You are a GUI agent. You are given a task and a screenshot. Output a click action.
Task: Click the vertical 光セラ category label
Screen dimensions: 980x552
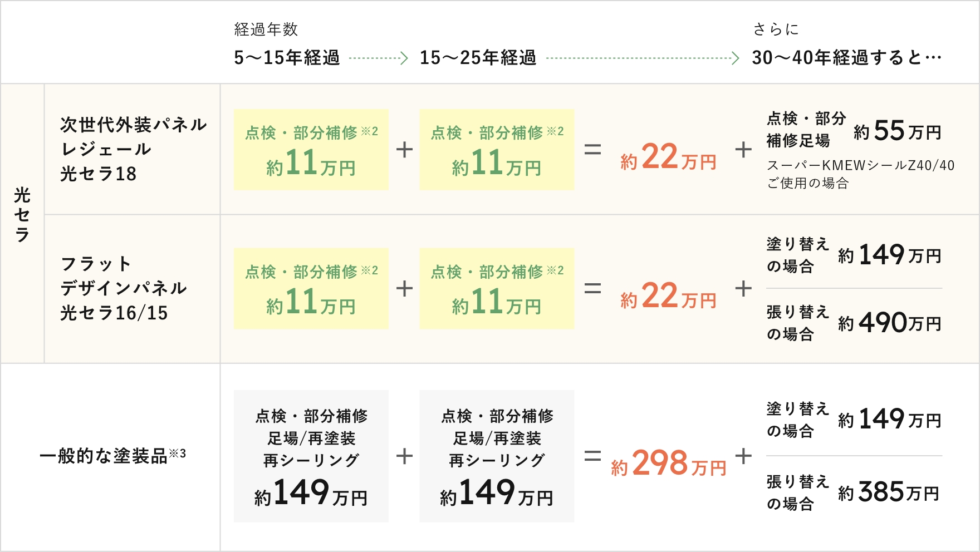(x=22, y=215)
